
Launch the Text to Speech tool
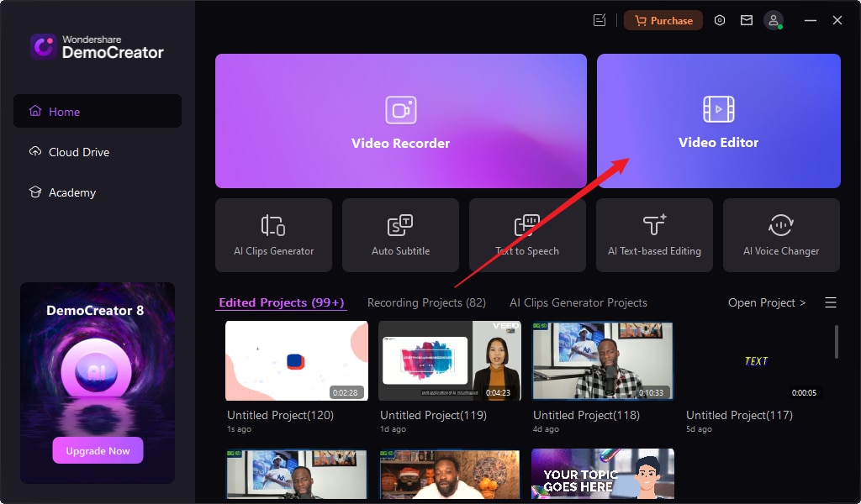(527, 235)
